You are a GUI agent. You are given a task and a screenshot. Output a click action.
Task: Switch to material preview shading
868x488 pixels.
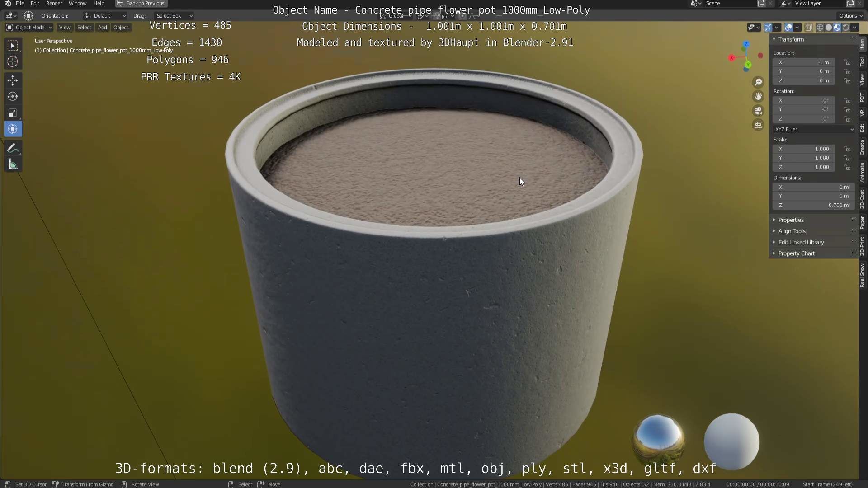click(837, 28)
